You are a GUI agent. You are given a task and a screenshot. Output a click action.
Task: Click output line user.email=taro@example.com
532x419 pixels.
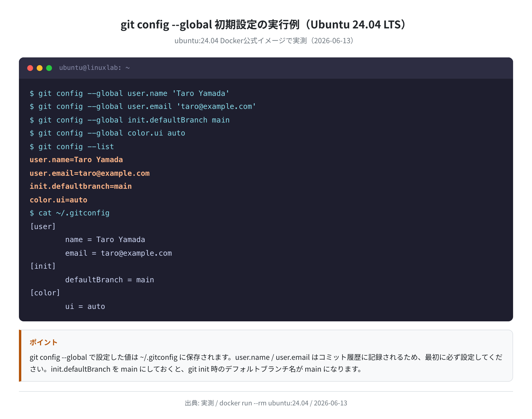90,173
